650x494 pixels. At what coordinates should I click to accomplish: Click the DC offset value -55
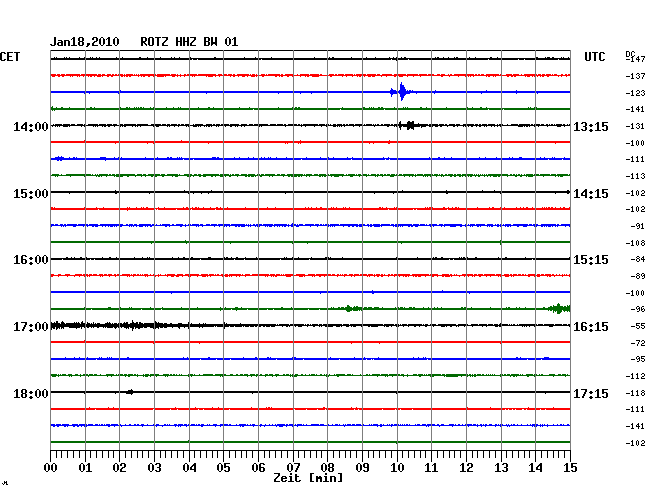tap(638, 327)
